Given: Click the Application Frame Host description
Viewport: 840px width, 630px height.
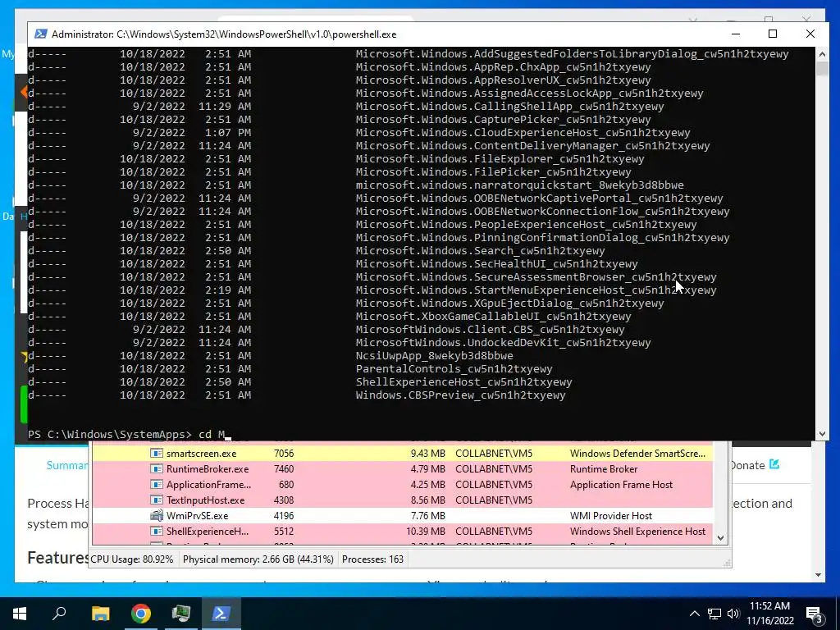Looking at the screenshot, I should point(621,485).
